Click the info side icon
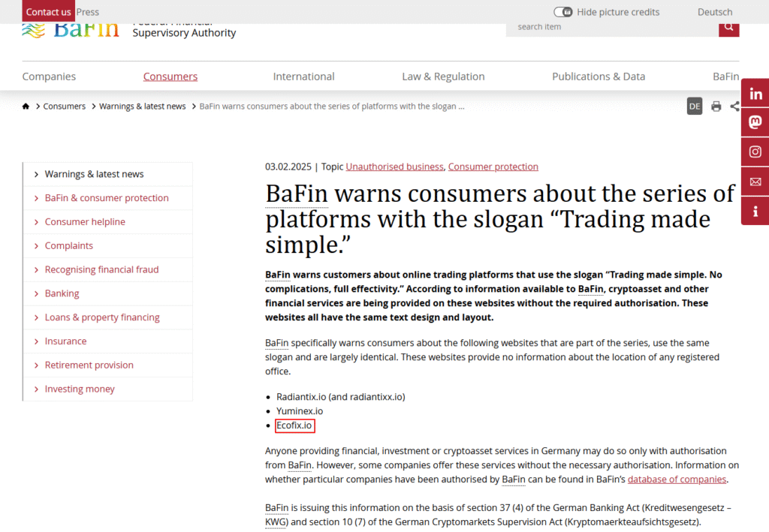 click(755, 211)
